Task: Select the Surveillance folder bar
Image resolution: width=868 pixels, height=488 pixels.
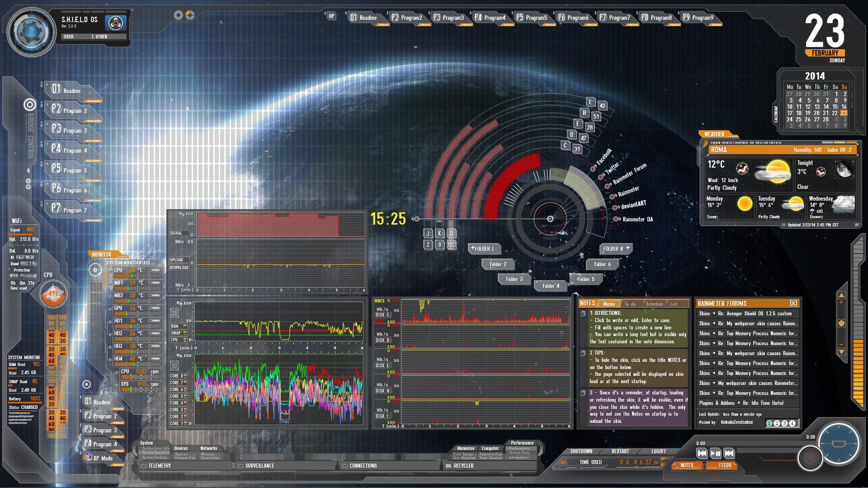Action: tap(259, 466)
